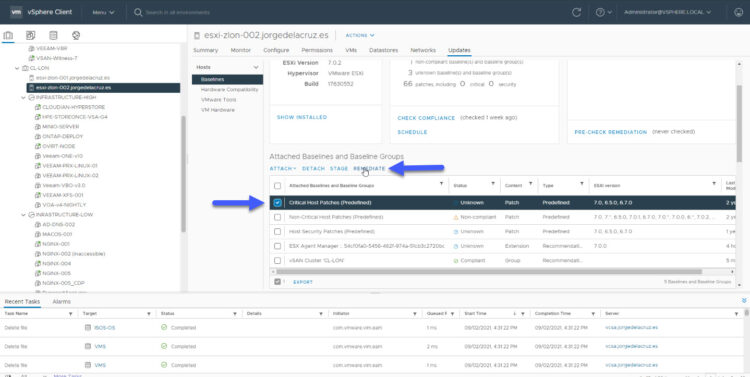Image resolution: width=750 pixels, height=377 pixels.
Task: Click the DETACH button
Action: (313, 168)
